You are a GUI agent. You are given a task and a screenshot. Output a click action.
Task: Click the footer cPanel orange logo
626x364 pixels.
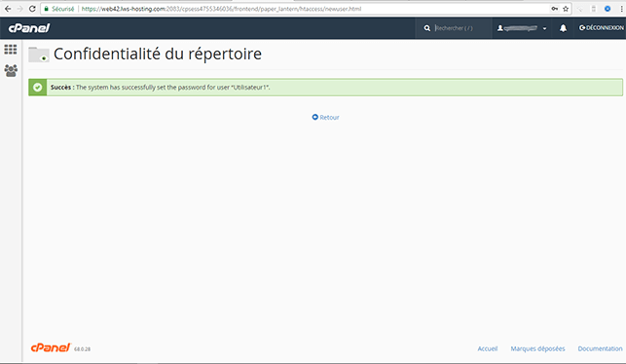[51, 347]
